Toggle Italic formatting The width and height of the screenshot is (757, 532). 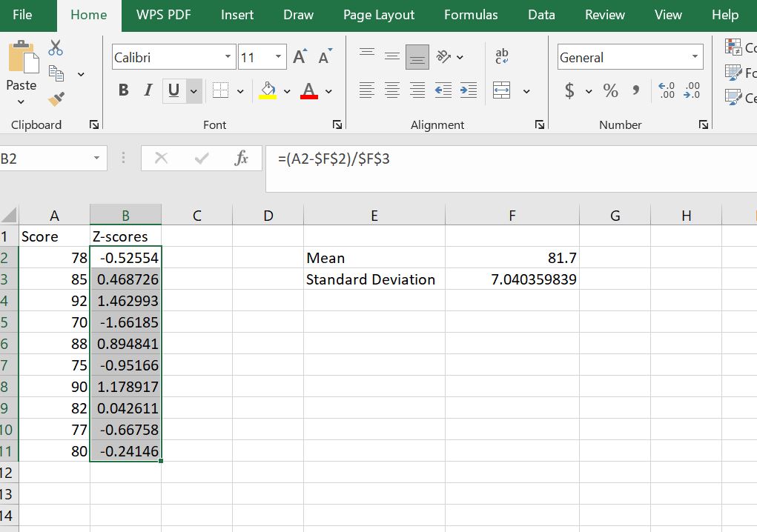coord(148,90)
